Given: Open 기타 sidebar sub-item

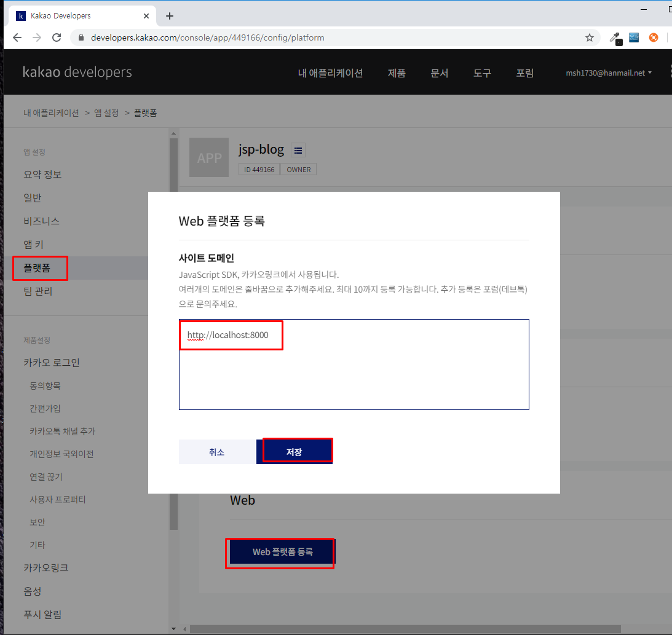Looking at the screenshot, I should pyautogui.click(x=38, y=545).
